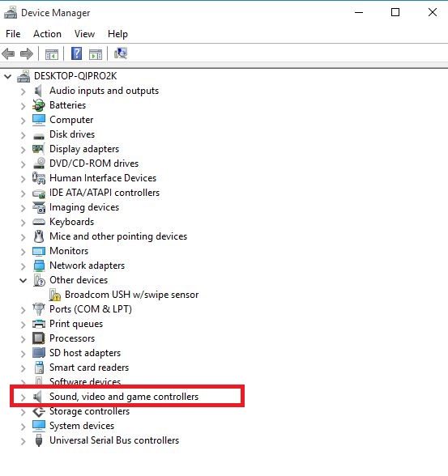Select Broadcom USH w/swipe sensor entry
This screenshot has width=448, height=476.
132,295
